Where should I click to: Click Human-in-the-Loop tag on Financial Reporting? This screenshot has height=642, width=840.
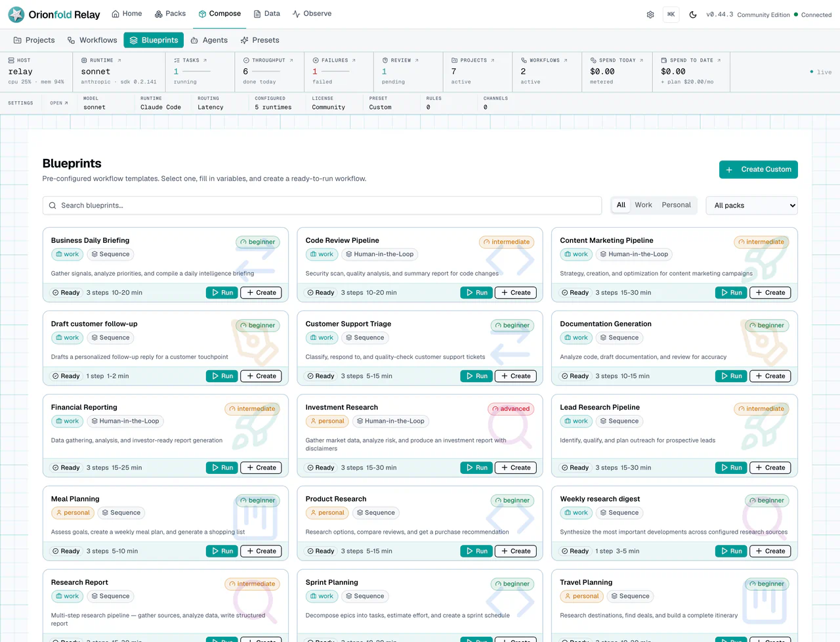tap(125, 421)
